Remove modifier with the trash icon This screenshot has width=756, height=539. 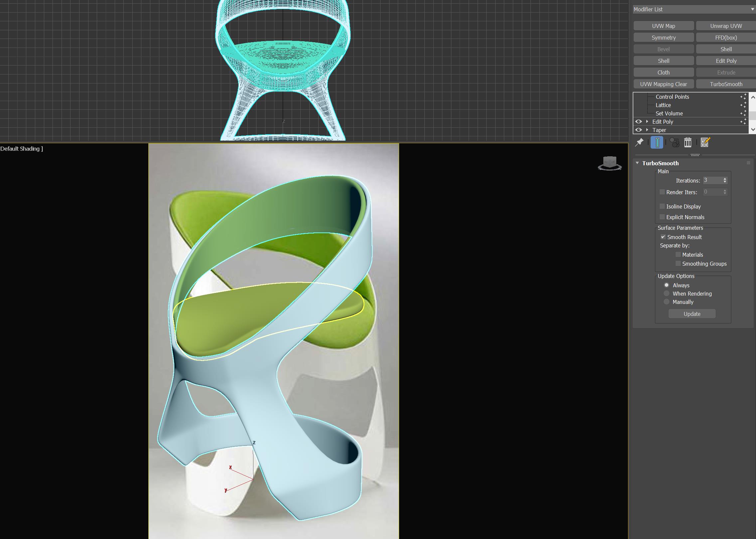[688, 142]
